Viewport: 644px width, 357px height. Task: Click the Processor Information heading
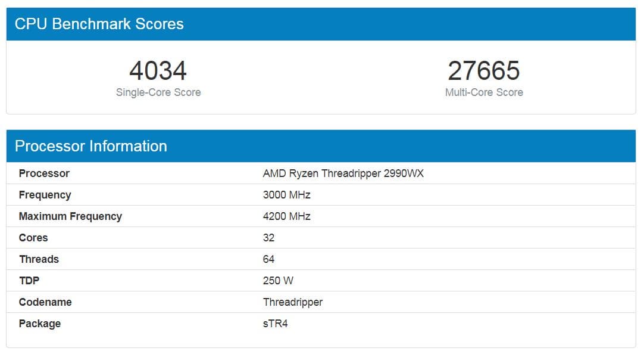point(91,146)
